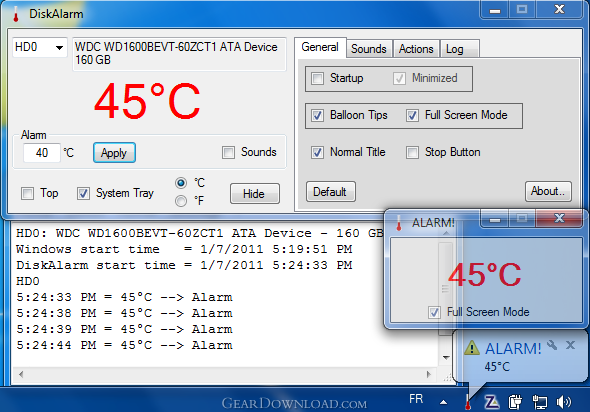590x412 pixels.
Task: Dismiss the ALARM balloon notification
Action: [x=570, y=345]
